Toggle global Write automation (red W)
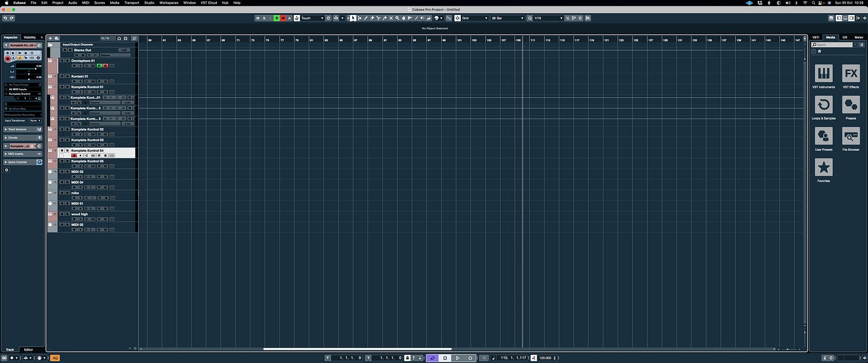 pos(283,18)
